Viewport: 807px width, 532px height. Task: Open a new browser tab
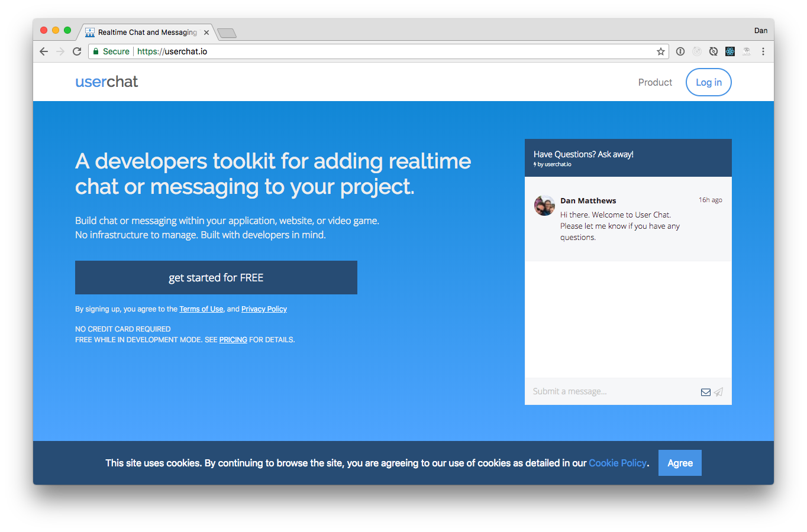tap(227, 33)
